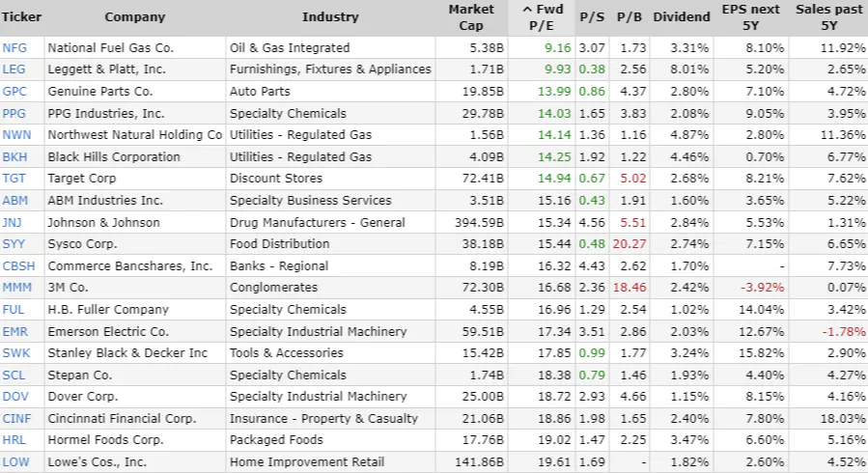Open the CINF ticker link
868x473 pixels.
16,419
